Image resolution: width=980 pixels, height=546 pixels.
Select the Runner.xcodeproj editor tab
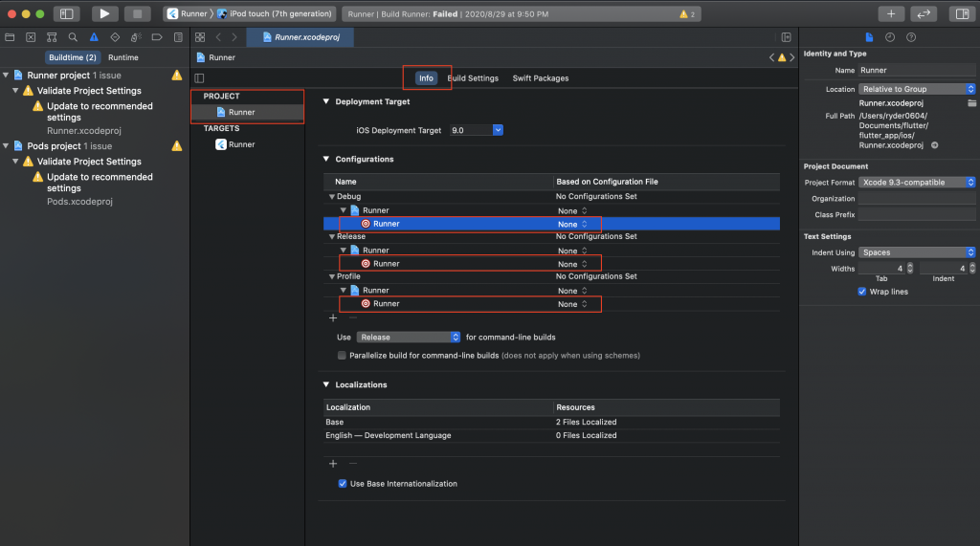(301, 37)
